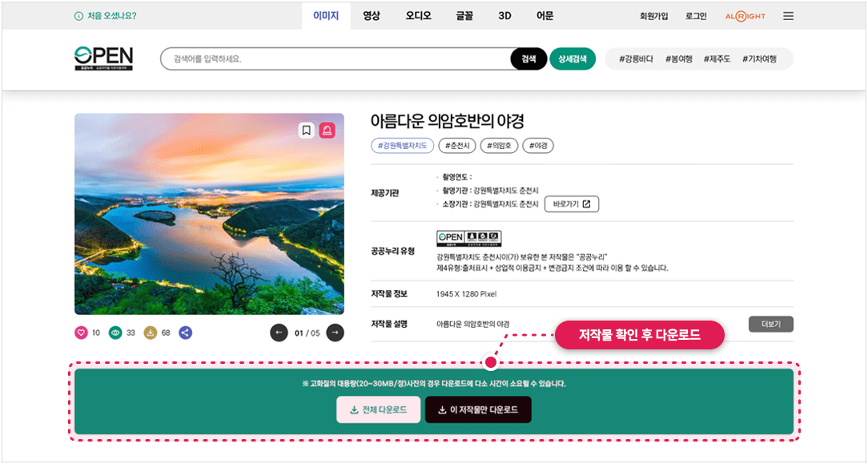Toggle the like on this night view photo

tap(80, 332)
